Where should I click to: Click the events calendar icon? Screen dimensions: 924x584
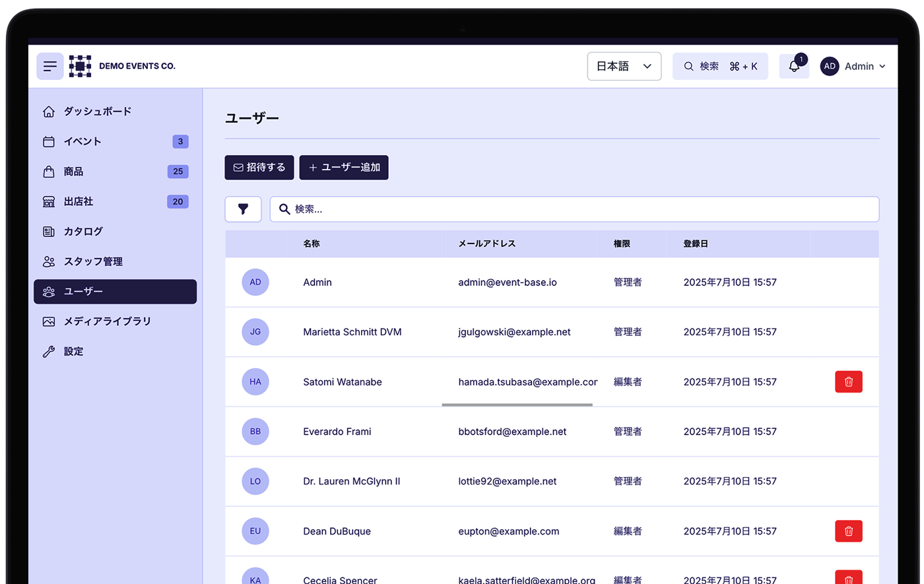[49, 142]
